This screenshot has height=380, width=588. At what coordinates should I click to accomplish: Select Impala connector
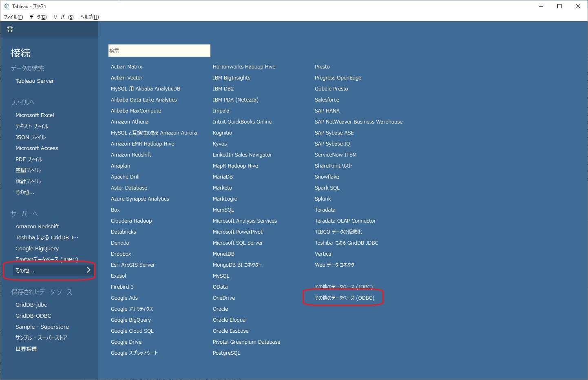221,111
